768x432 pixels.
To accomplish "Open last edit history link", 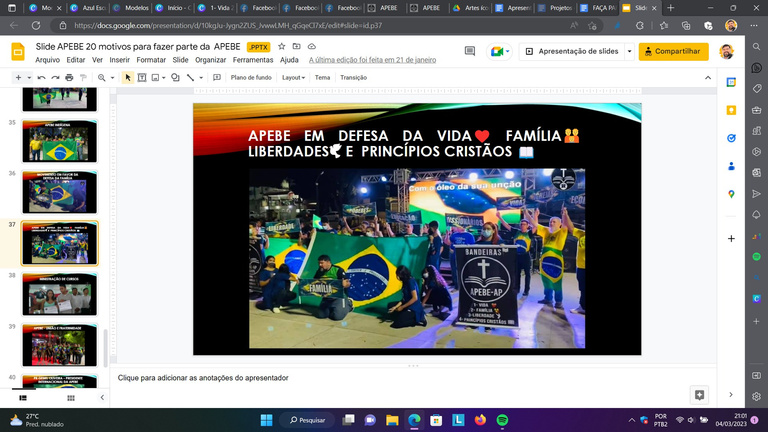I will (x=372, y=60).
